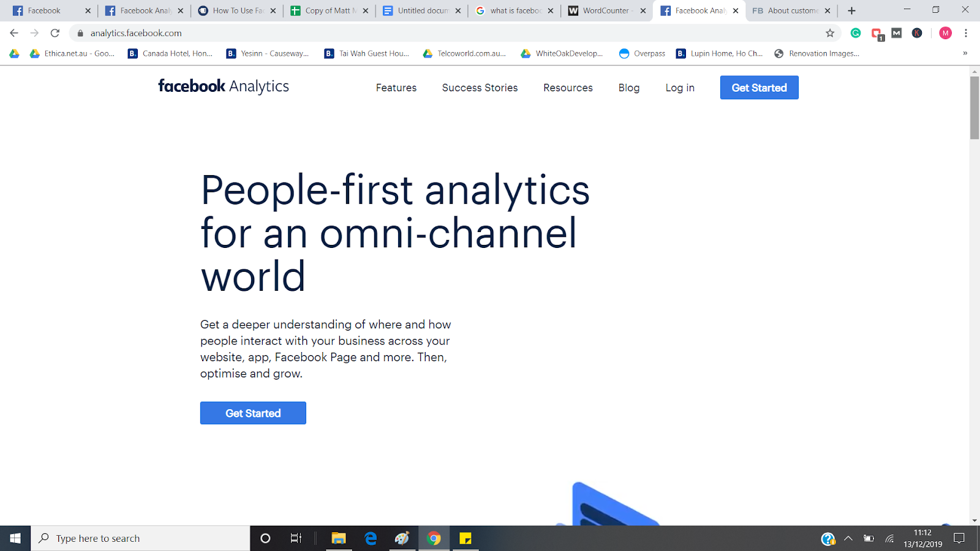The width and height of the screenshot is (980, 551).
Task: Open the Overpass bookmark
Action: click(642, 53)
